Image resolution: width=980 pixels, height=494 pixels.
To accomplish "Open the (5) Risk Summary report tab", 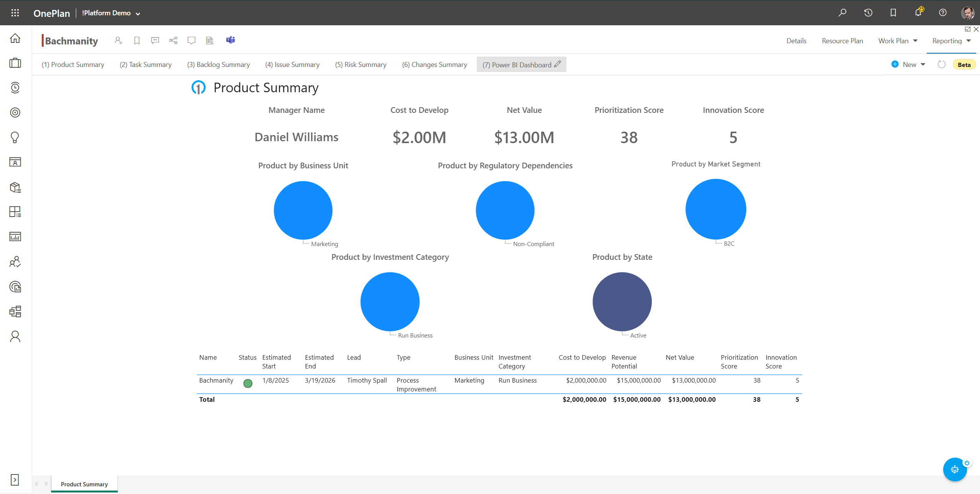I will [x=361, y=65].
